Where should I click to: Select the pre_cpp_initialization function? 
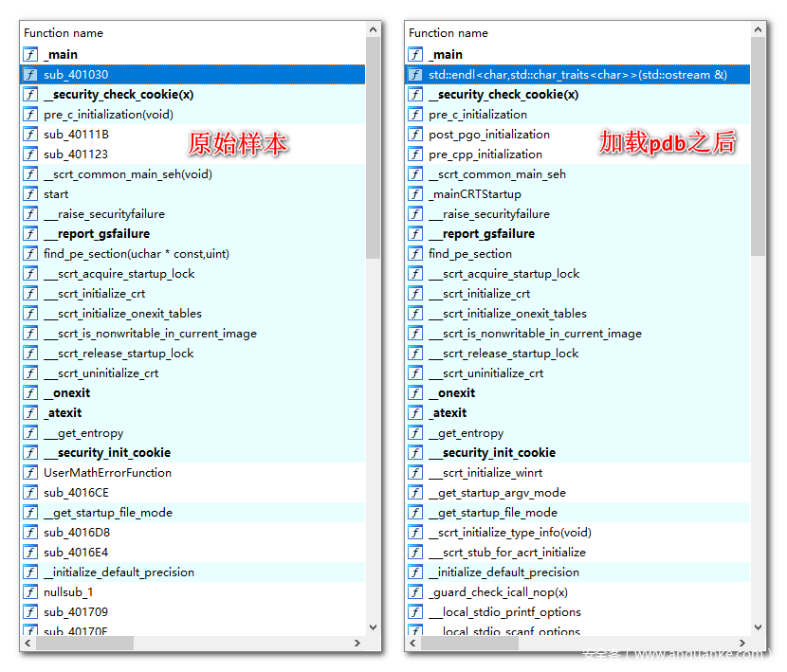point(485,154)
